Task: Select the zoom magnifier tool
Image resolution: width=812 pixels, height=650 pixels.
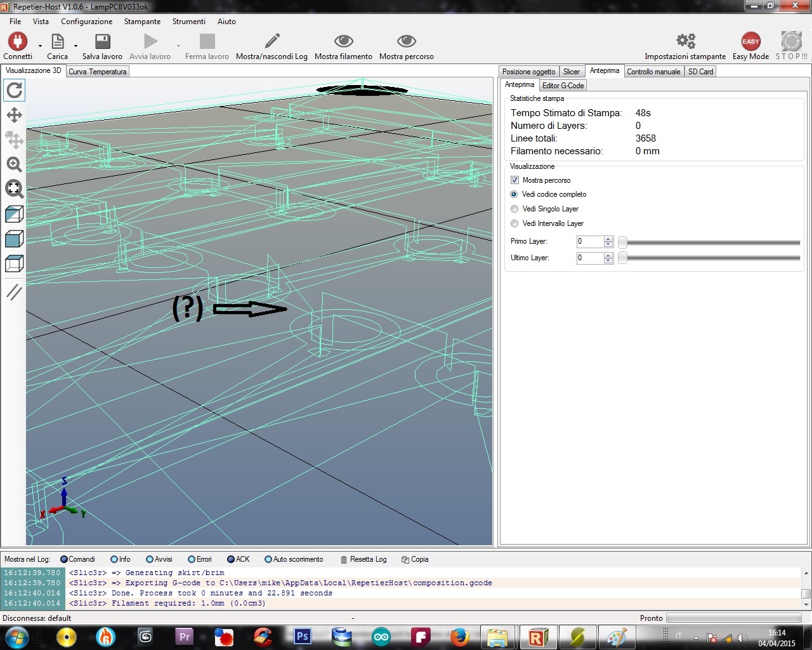Action: coord(14,164)
